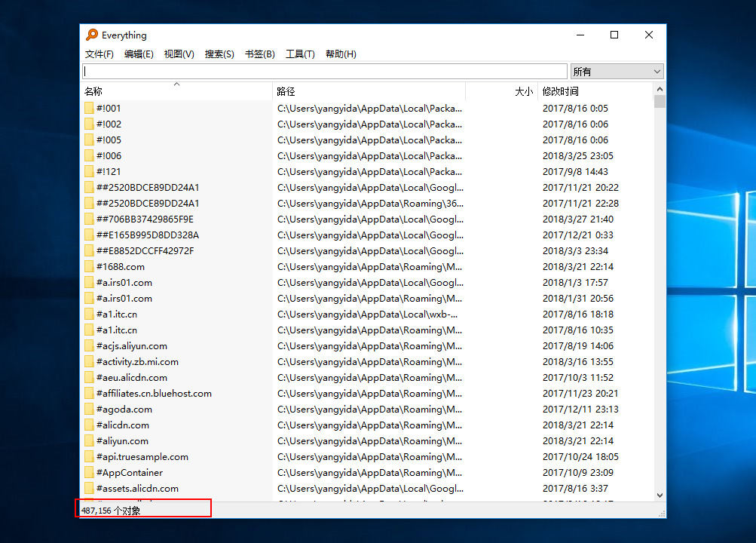The image size is (756, 543).
Task: Click the date 2018/3/3 23:34
Action: 575,251
